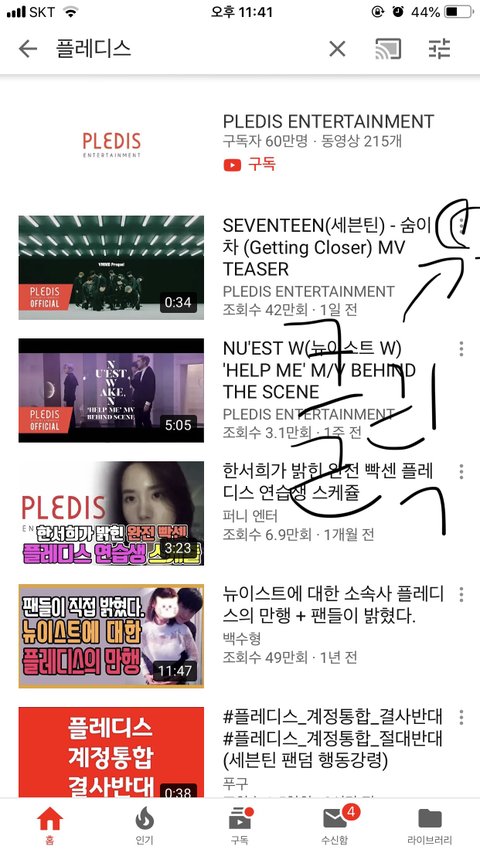The height and width of the screenshot is (853, 480).
Task: Open more options for NU'EST W video
Action: (461, 349)
